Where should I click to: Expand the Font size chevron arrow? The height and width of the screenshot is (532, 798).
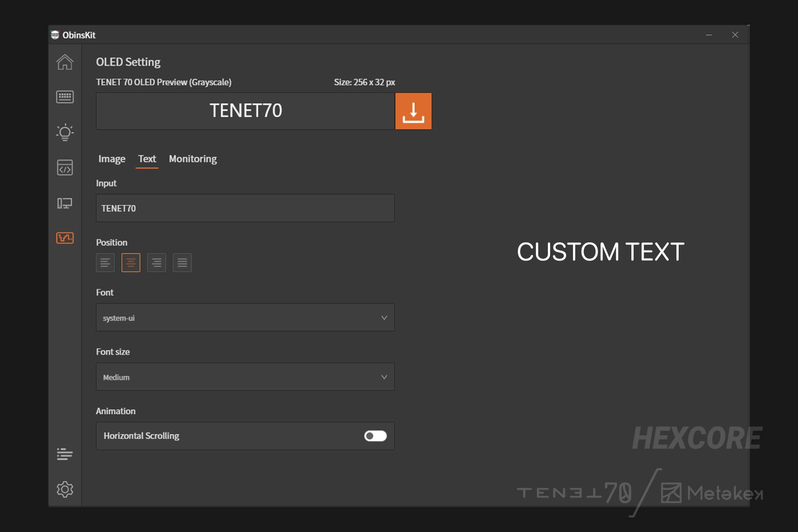coord(384,377)
